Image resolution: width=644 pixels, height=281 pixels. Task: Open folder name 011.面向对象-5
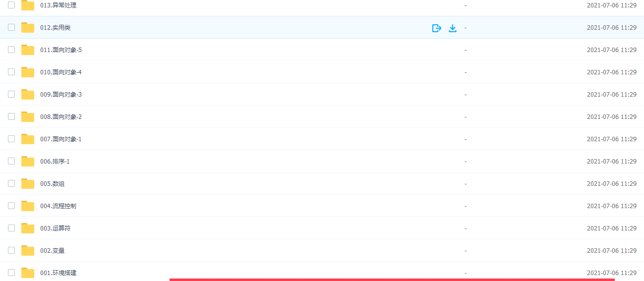[61, 50]
